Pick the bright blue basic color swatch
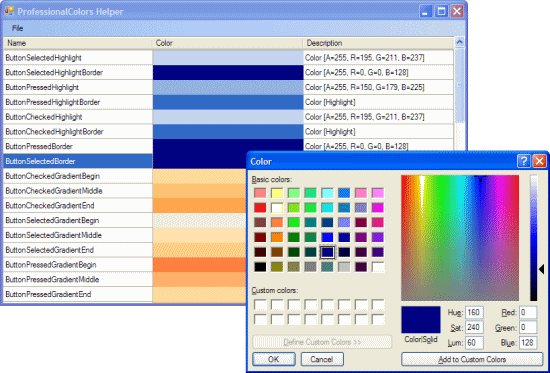Image resolution: width=550 pixels, height=373 pixels. click(327, 237)
